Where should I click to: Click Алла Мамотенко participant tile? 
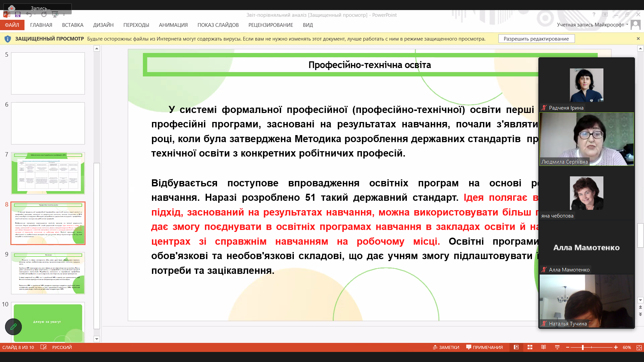(586, 247)
